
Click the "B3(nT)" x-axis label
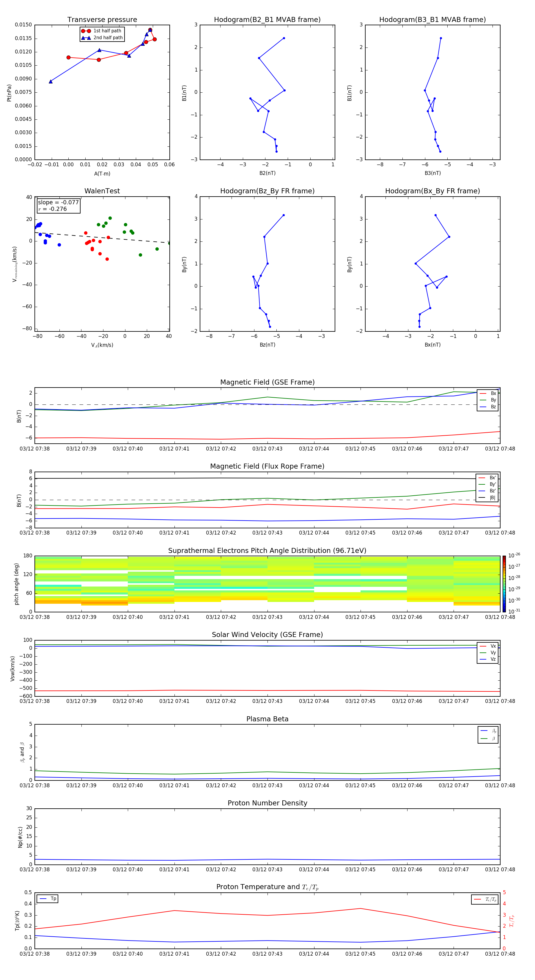coord(432,173)
